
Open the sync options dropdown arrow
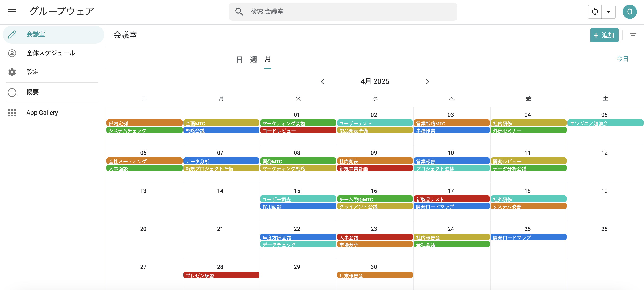coord(609,12)
